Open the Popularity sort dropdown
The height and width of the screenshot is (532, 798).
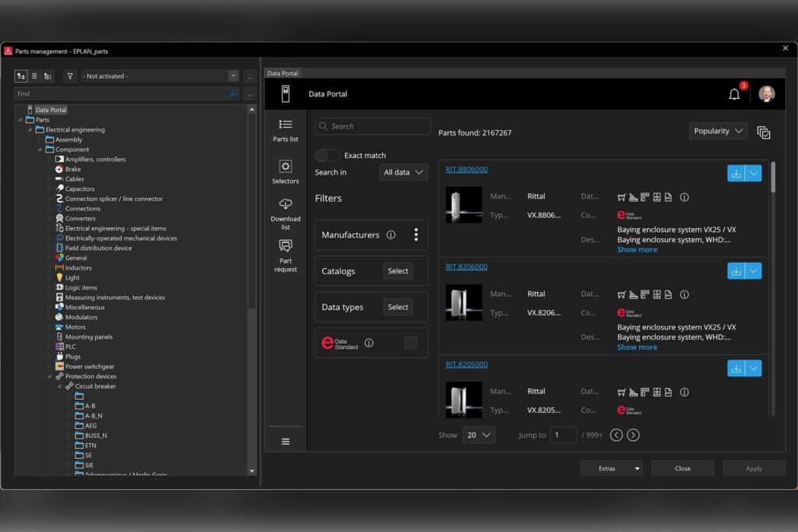pos(718,131)
